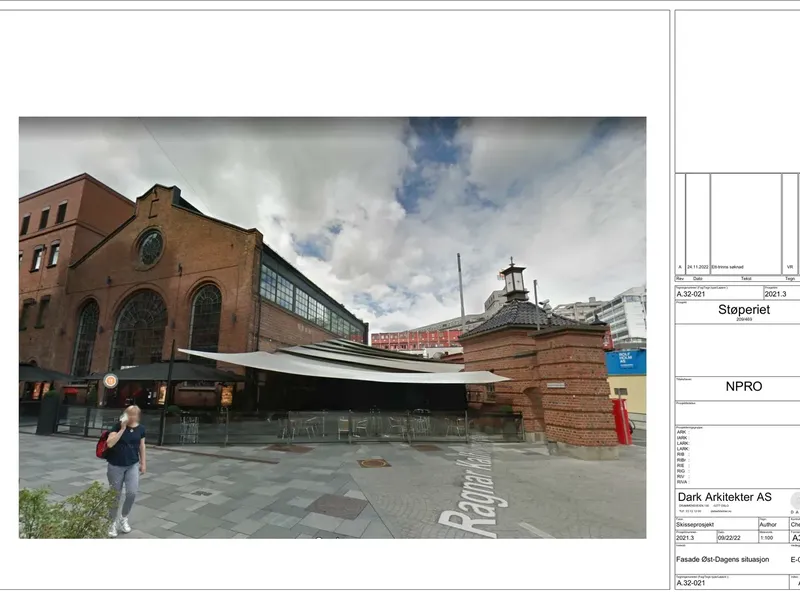Select the project title "Støperiet"
The height and width of the screenshot is (600, 800).
point(744,310)
